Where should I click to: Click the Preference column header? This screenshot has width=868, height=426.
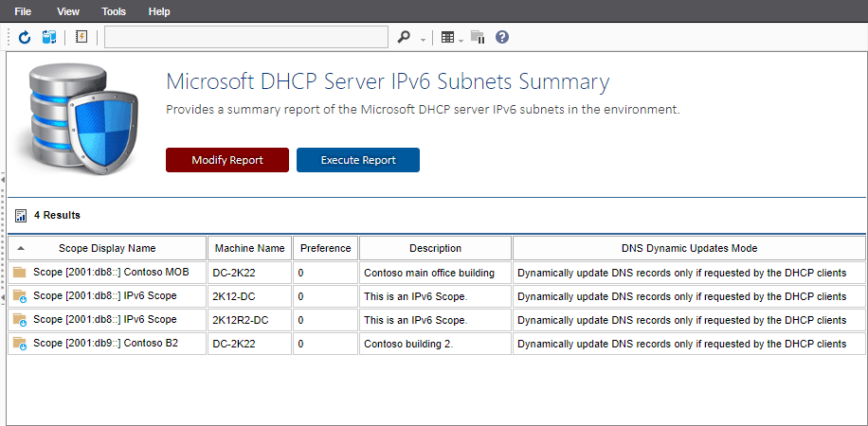point(326,248)
